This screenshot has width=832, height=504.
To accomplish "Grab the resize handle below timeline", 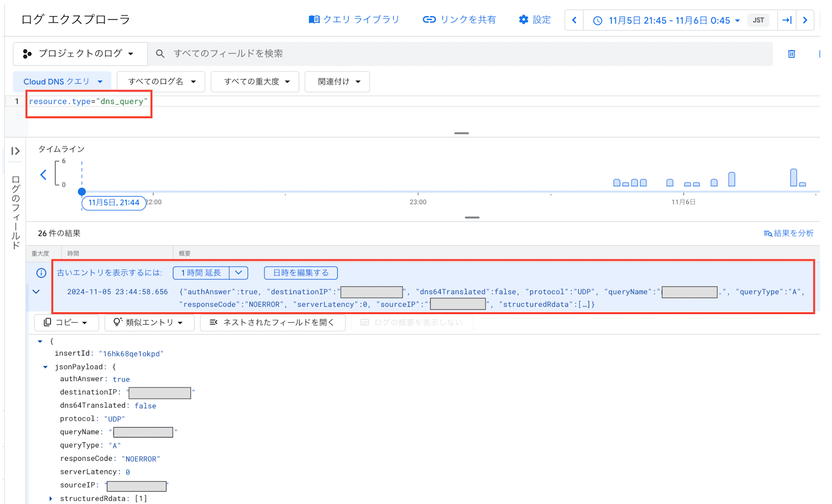I will tap(472, 217).
